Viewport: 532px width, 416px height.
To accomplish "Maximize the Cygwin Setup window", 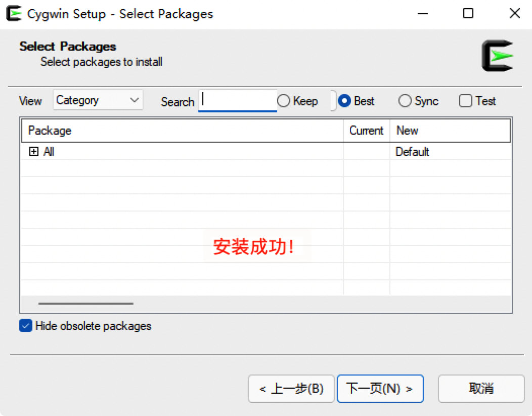I will point(468,14).
